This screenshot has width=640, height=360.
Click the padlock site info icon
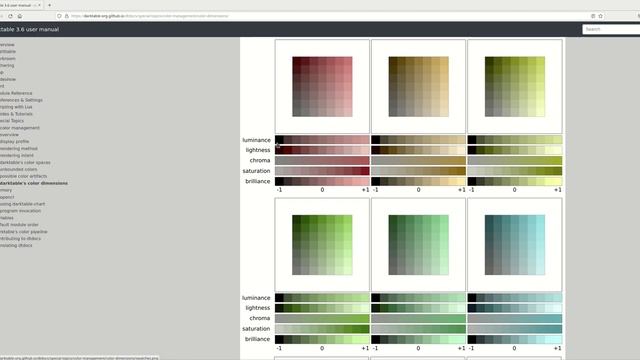tap(67, 16)
